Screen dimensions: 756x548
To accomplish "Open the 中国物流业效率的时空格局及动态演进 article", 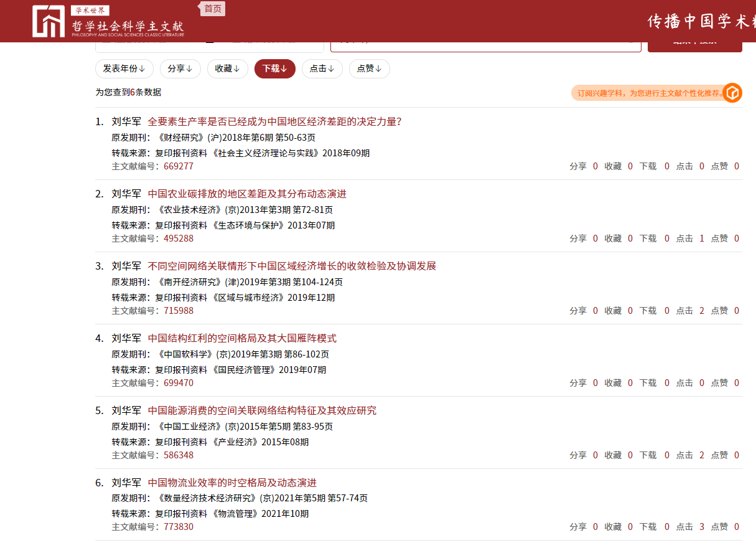I will point(232,483).
